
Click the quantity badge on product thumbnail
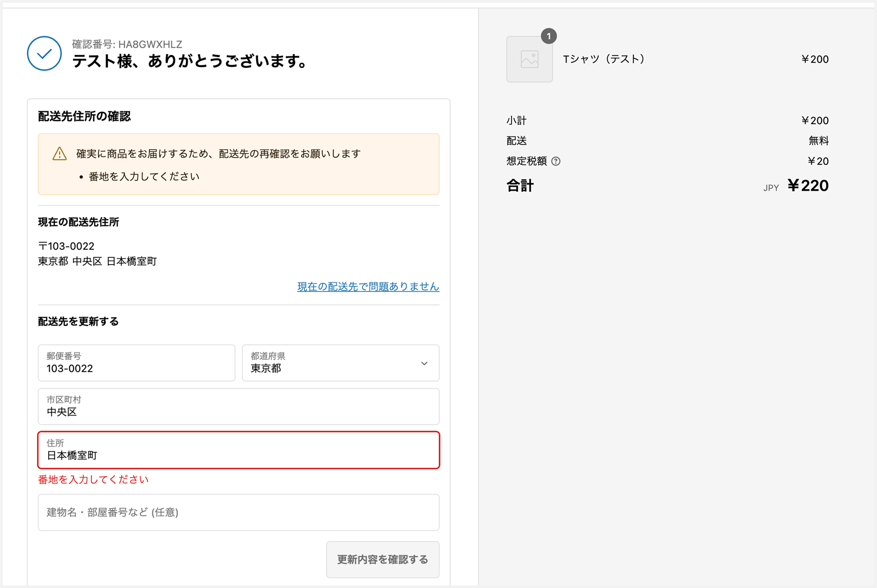pos(548,36)
